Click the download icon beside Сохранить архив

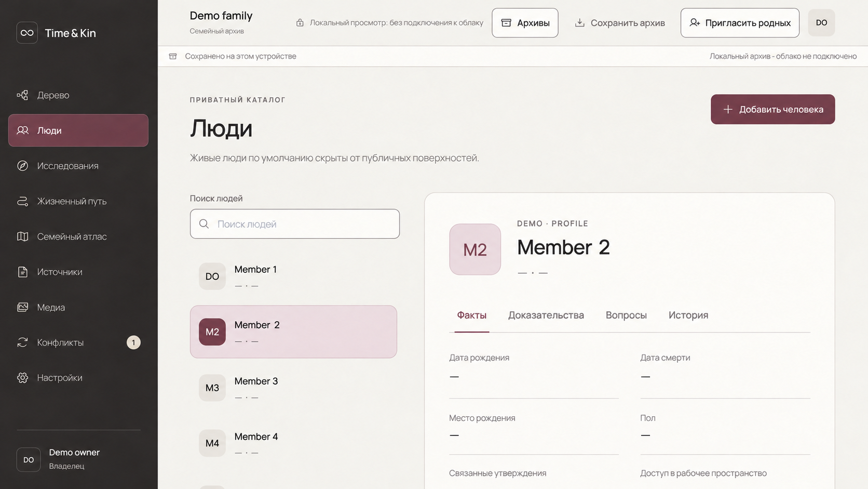(580, 23)
